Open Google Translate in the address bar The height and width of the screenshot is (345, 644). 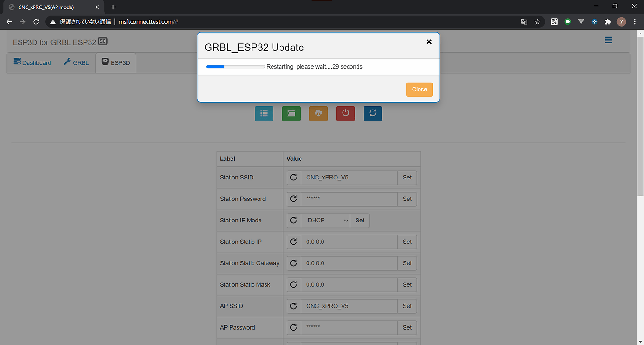[x=524, y=21]
